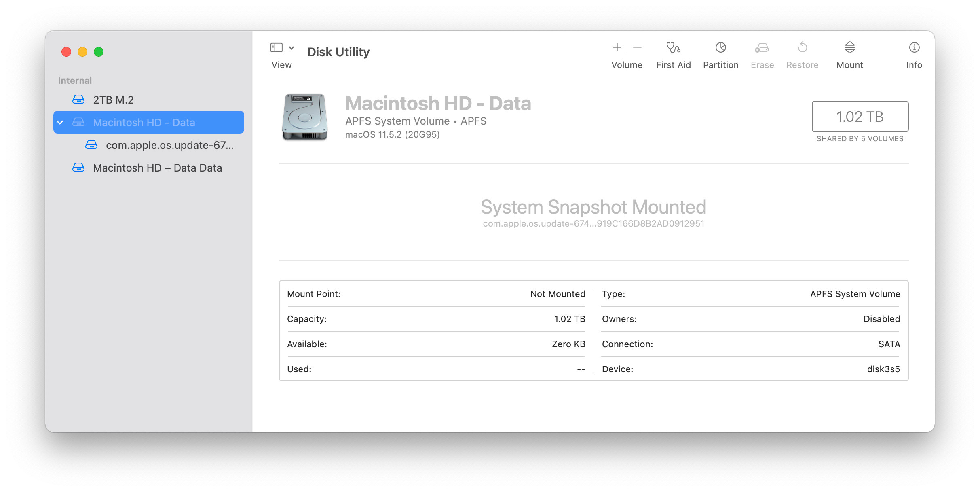
Task: Click the Mount toolbar icon
Action: [849, 48]
